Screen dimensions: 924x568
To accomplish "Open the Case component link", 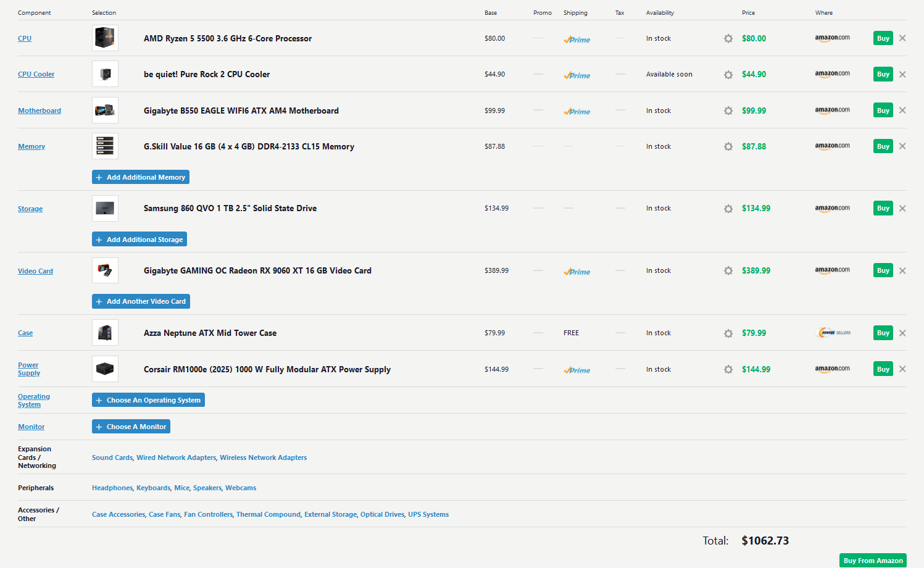I will 25,333.
